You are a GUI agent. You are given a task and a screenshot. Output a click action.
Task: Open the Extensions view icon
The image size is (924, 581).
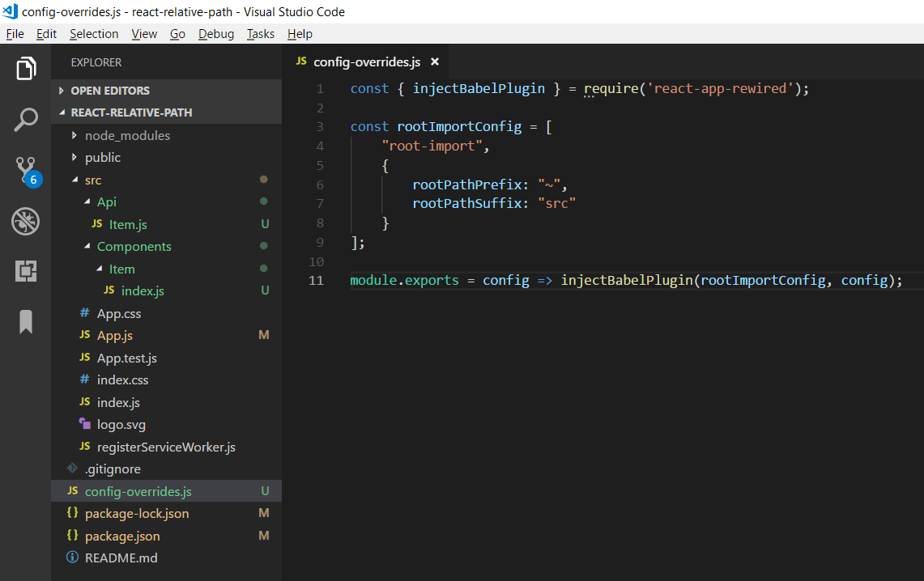pos(25,271)
